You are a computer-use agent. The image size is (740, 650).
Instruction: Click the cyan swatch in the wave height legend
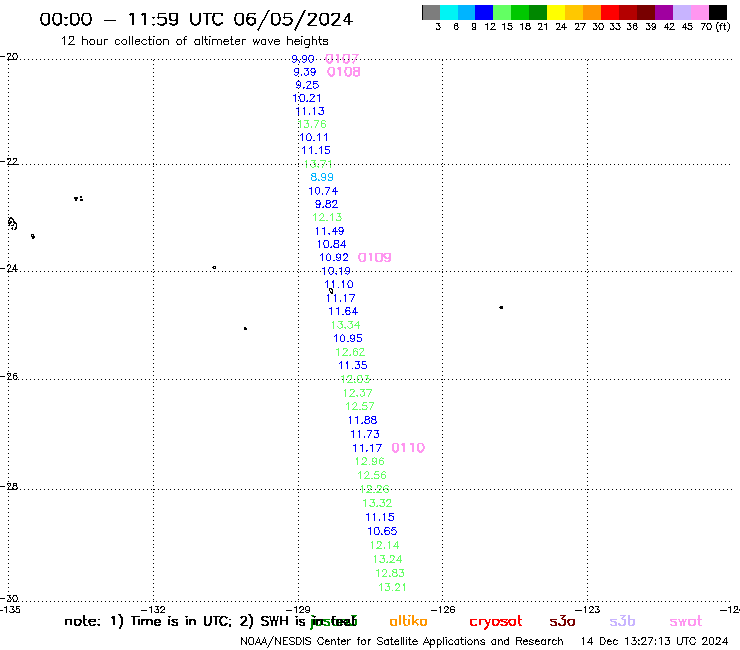tap(448, 12)
